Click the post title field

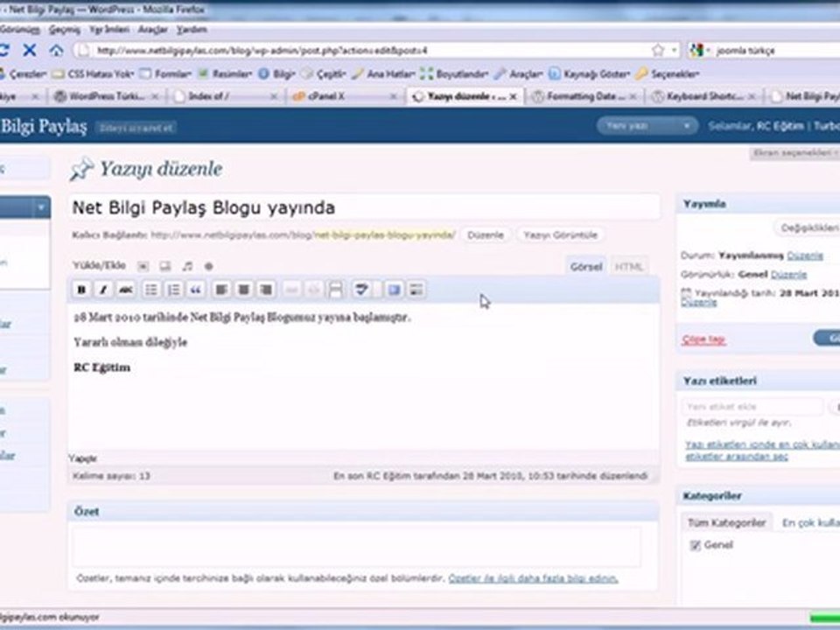coord(364,207)
